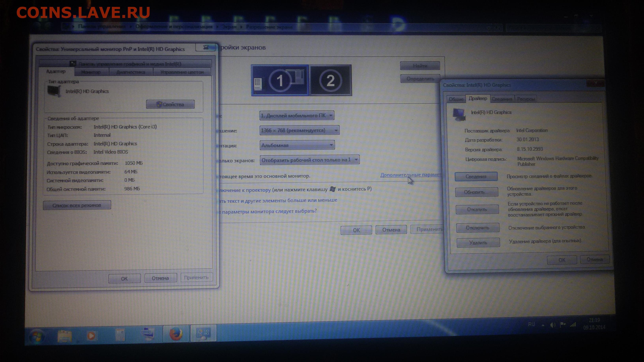The width and height of the screenshot is (644, 362).
Task: Click the '8.15.10.2993' driver version
Action: pyautogui.click(x=530, y=149)
